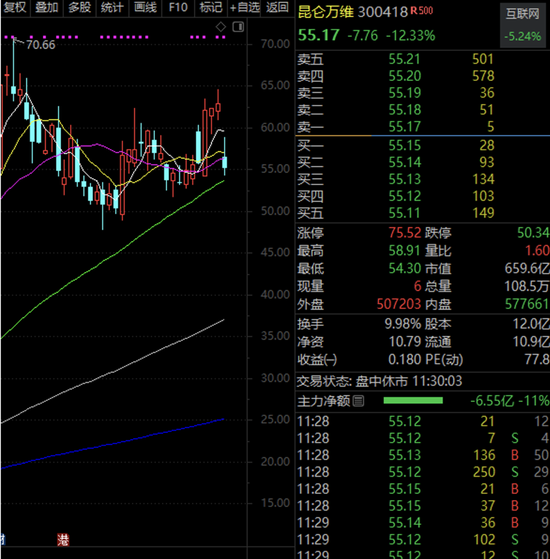
Task: Click the PE(动) value 77.8
Action: 537,359
